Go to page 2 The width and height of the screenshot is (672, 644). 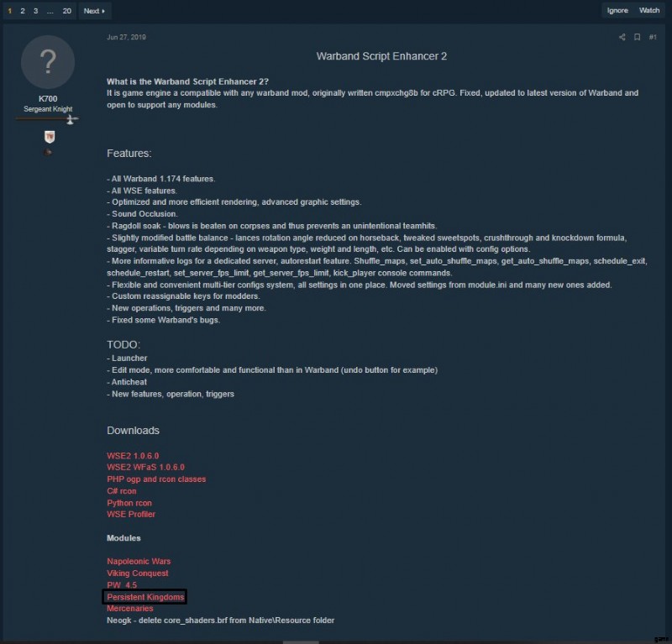[x=23, y=11]
